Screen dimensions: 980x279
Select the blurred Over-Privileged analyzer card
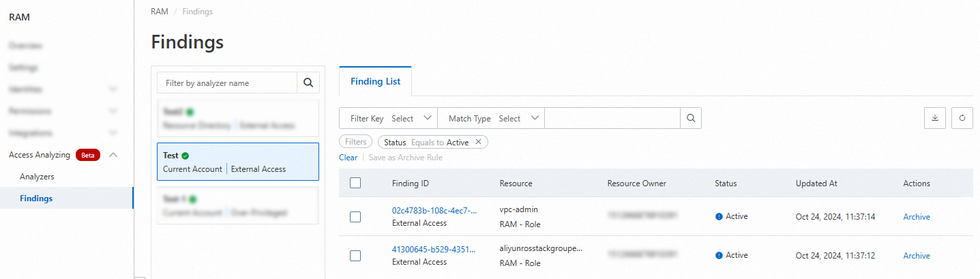(x=238, y=205)
